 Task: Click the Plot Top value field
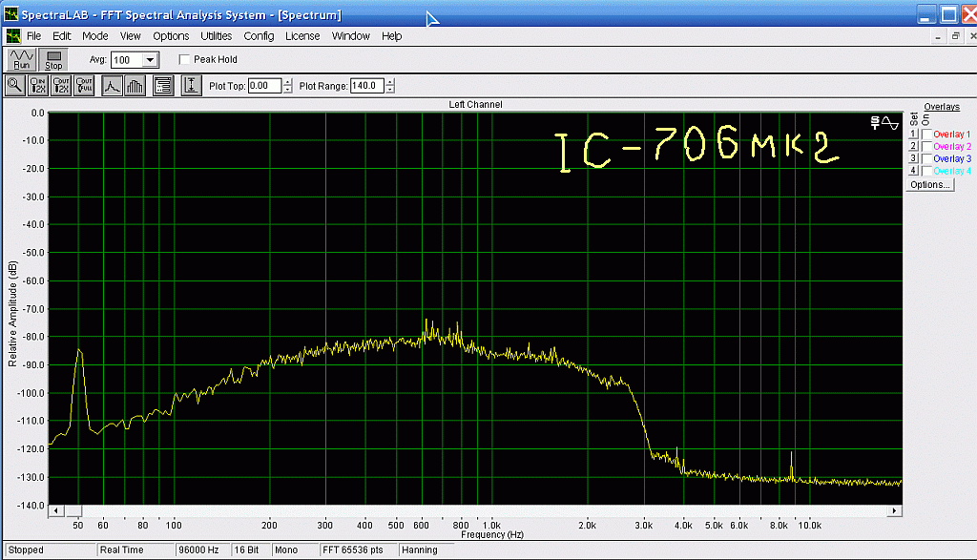click(x=265, y=86)
